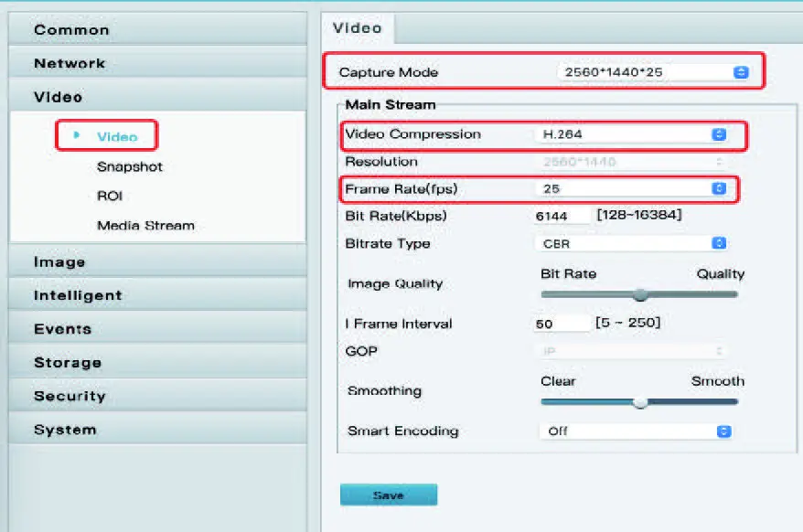803x532 pixels.
Task: Switch to the Video tab header
Action: [x=358, y=27]
